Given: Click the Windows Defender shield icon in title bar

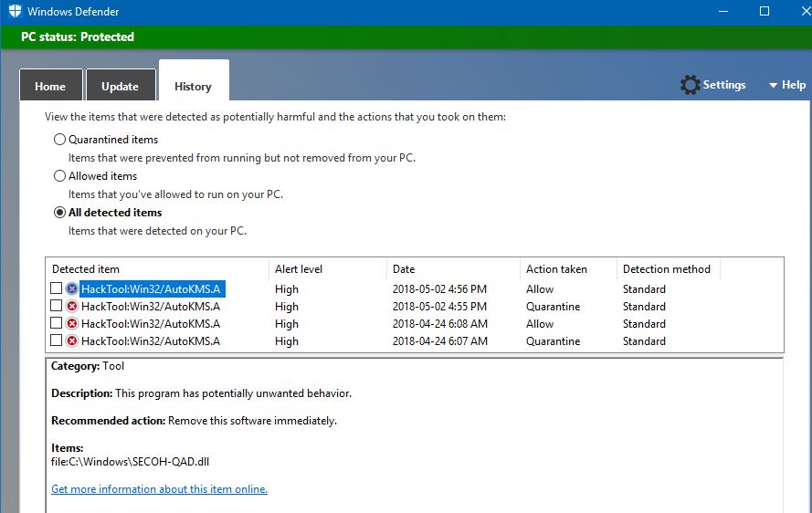Looking at the screenshot, I should [15, 11].
